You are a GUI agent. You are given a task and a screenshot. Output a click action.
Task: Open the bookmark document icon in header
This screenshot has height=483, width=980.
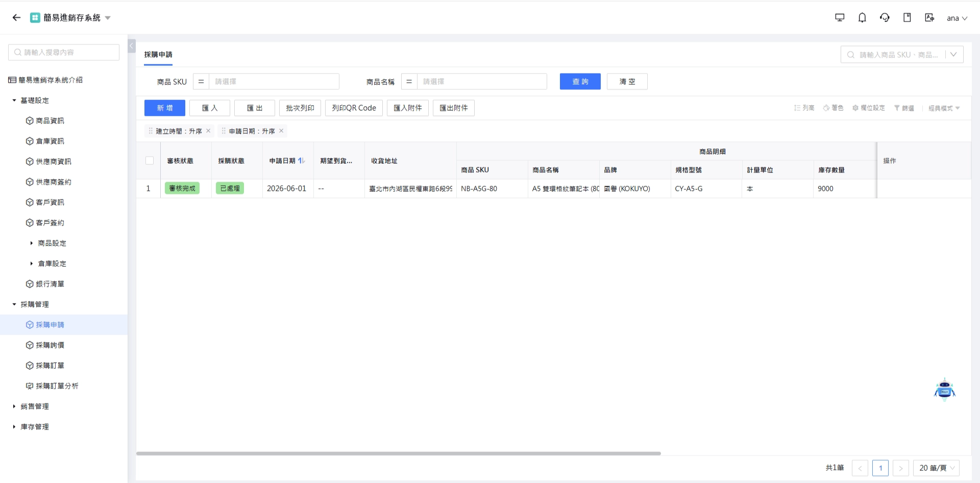(907, 18)
